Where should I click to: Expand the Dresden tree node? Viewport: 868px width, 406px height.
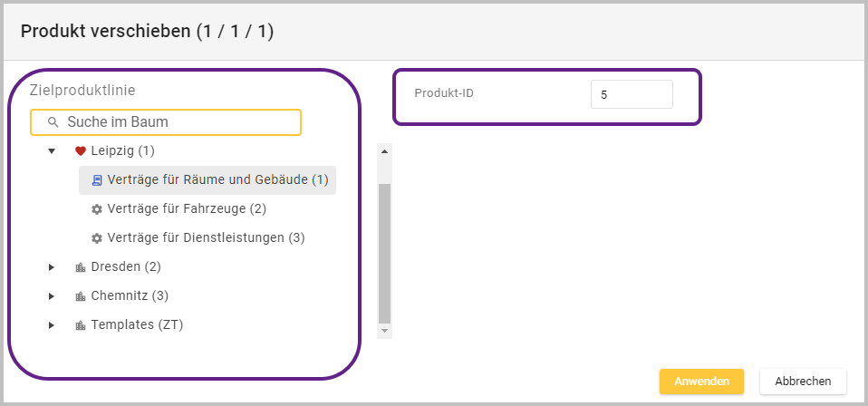tap(52, 267)
